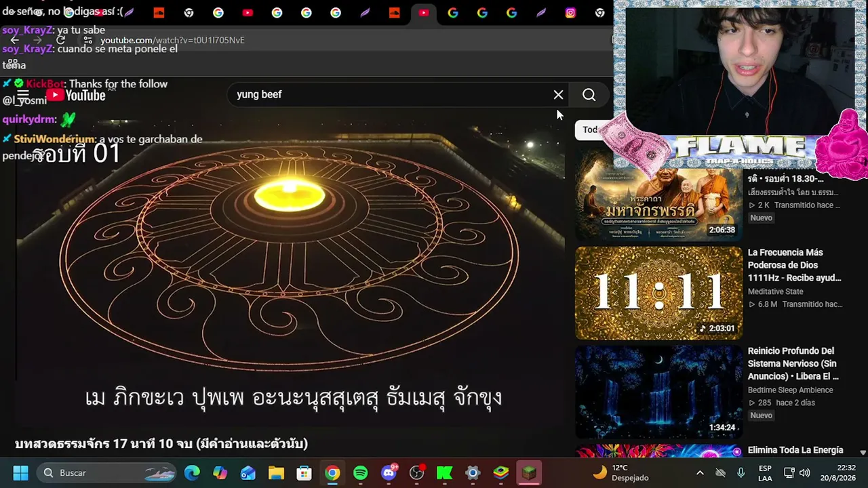Click the microphone tray icon
This screenshot has height=488, width=868.
tap(741, 472)
